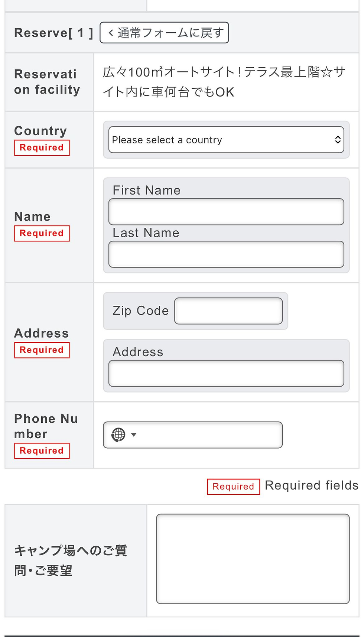The image size is (364, 637).
Task: Click the globe phone icon
Action: [x=118, y=435]
